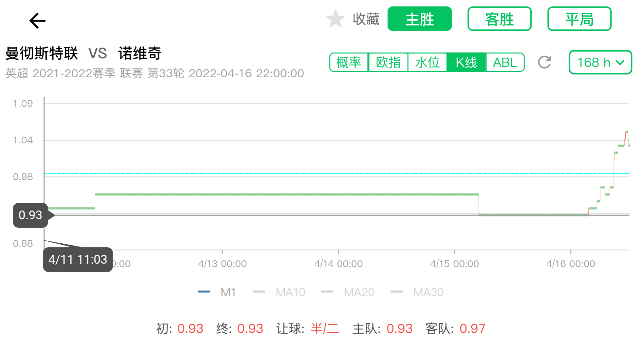Screen dimensions: 644x340
Task: Toggle the MA10 legend series
Action: click(x=279, y=292)
